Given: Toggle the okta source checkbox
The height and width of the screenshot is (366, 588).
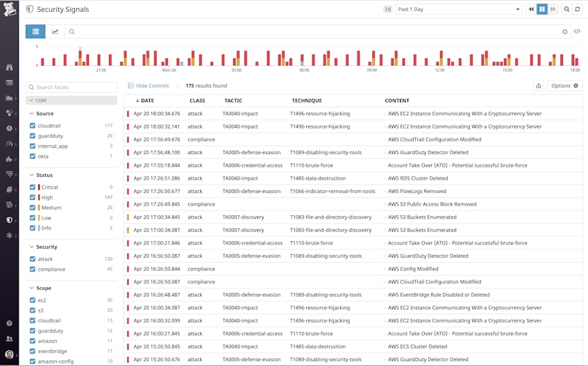Looking at the screenshot, I should tap(33, 156).
